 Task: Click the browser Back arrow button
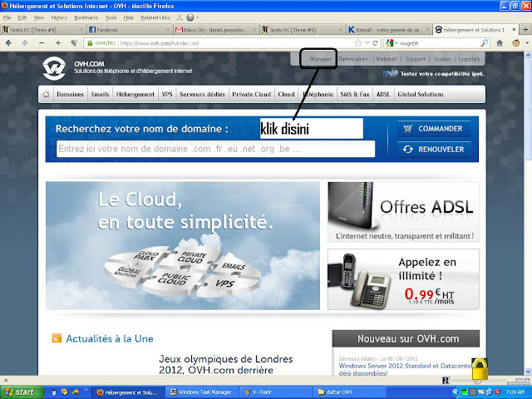point(8,43)
